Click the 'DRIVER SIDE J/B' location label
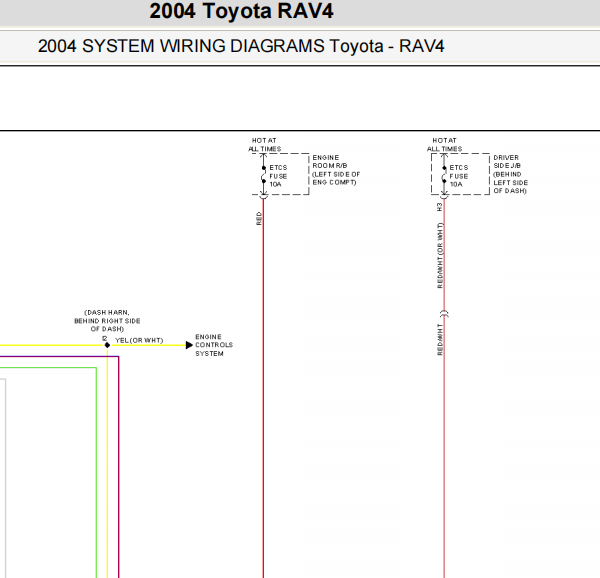Screen dimensions: 600x578 (510, 174)
